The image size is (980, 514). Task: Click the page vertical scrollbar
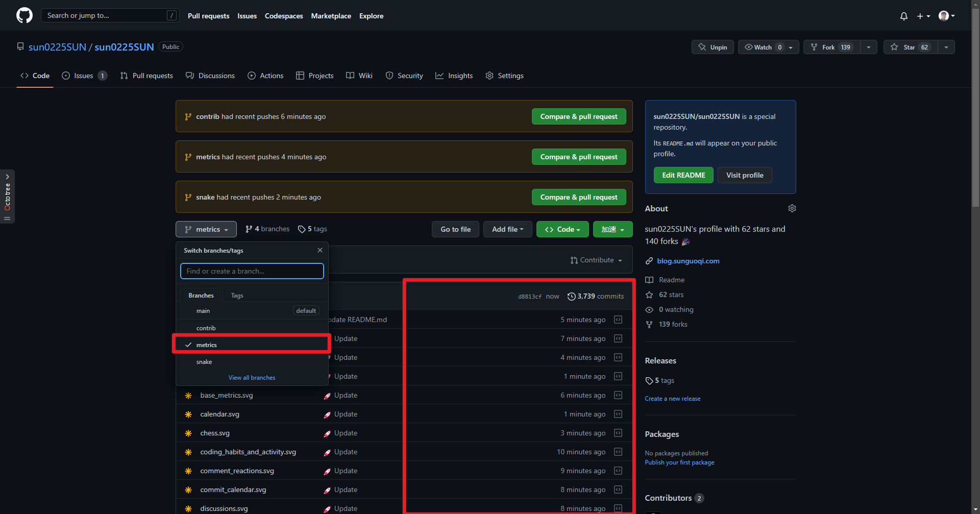pos(975,107)
